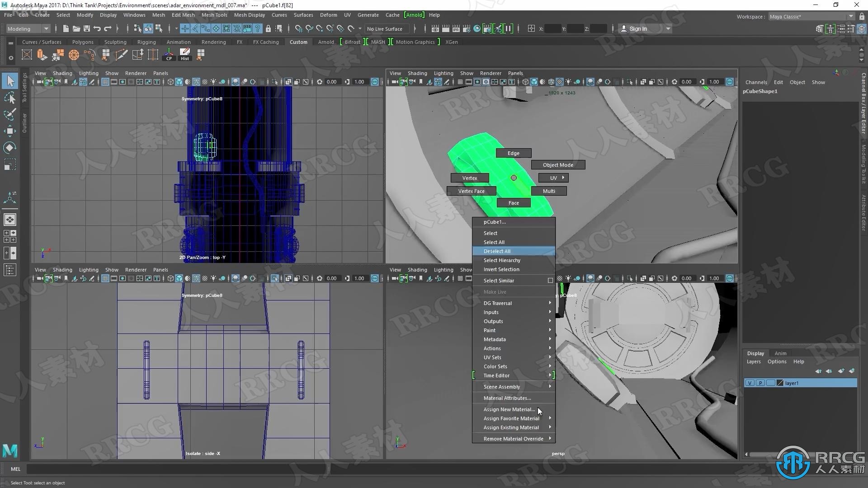The image size is (868, 488).
Task: Click the Face selection mode button
Action: (x=513, y=202)
